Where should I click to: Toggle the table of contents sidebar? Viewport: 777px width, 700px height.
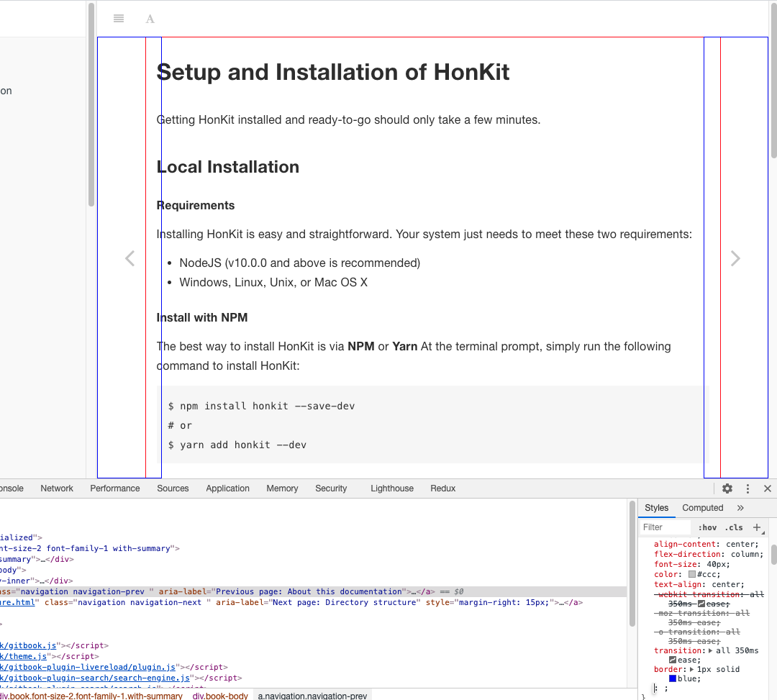pyautogui.click(x=118, y=18)
